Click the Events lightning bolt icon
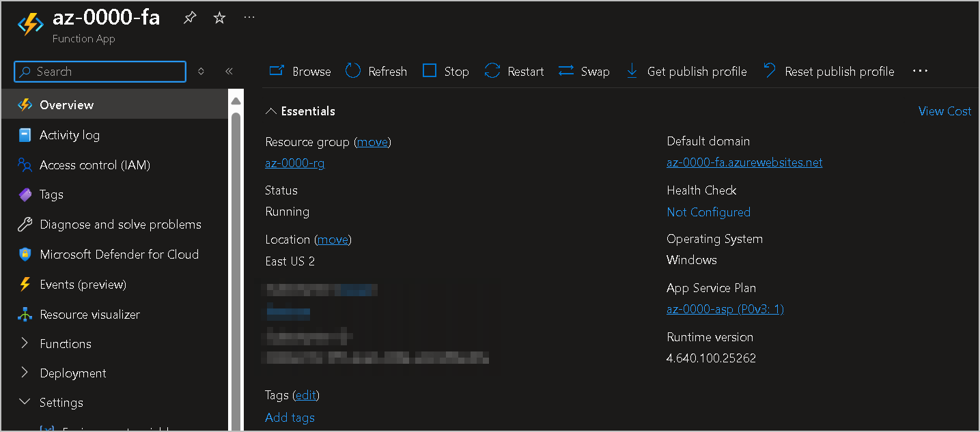980x432 pixels. coord(25,285)
